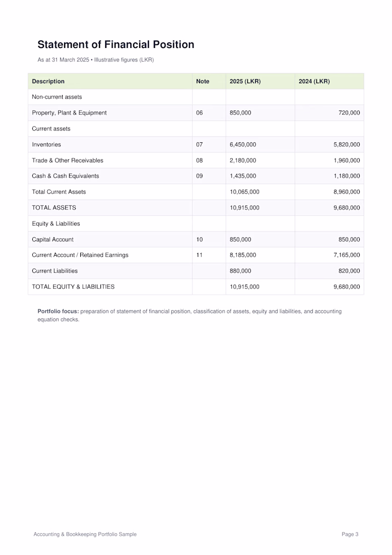
Task: Select the Description column header
Action: click(x=48, y=81)
